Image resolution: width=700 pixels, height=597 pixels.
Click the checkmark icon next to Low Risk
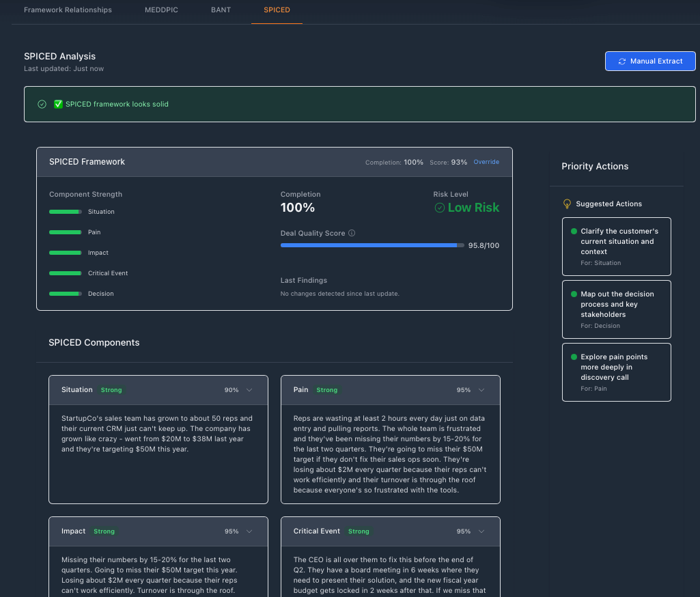[439, 208]
